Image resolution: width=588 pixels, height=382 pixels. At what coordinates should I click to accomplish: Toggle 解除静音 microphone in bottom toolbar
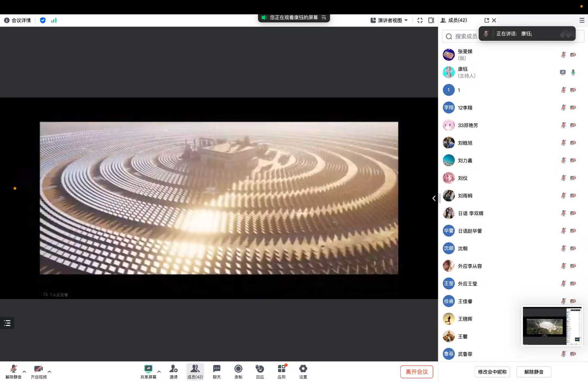pos(13,369)
